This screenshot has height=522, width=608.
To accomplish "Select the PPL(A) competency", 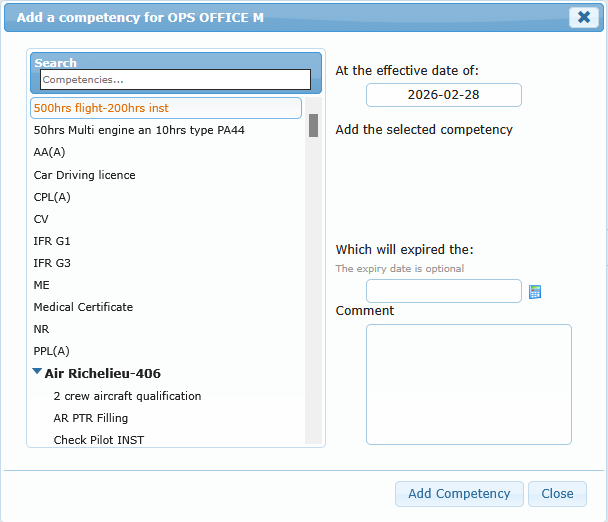I will coord(52,351).
